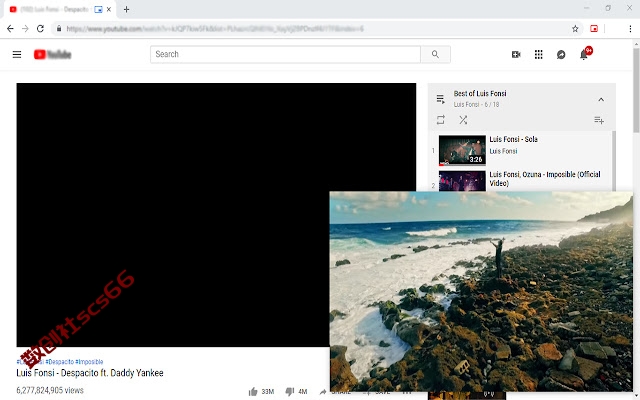
Task: Open new tab with plus button
Action: tap(127, 9)
